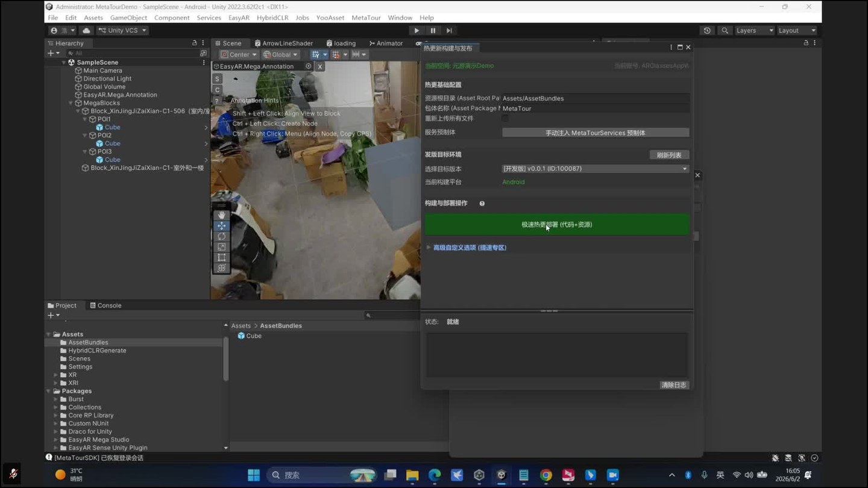Open the hot update window kebab menu
Screen dimensions: 868x488
click(x=671, y=47)
